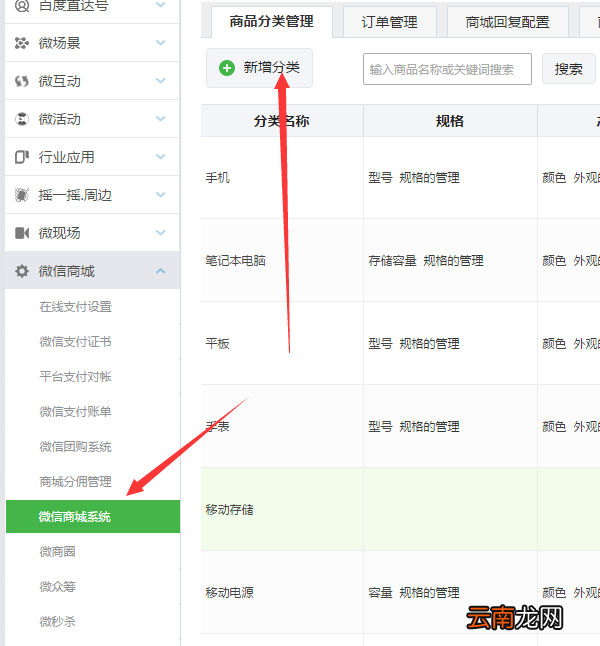Click the 微现场 video camera icon
The image size is (600, 646).
[22, 233]
